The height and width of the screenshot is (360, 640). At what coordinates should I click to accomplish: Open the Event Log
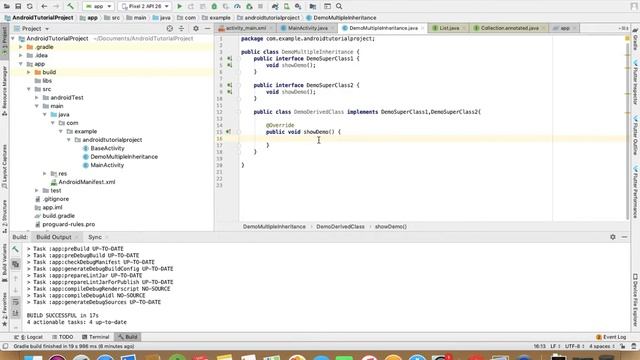click(611, 337)
